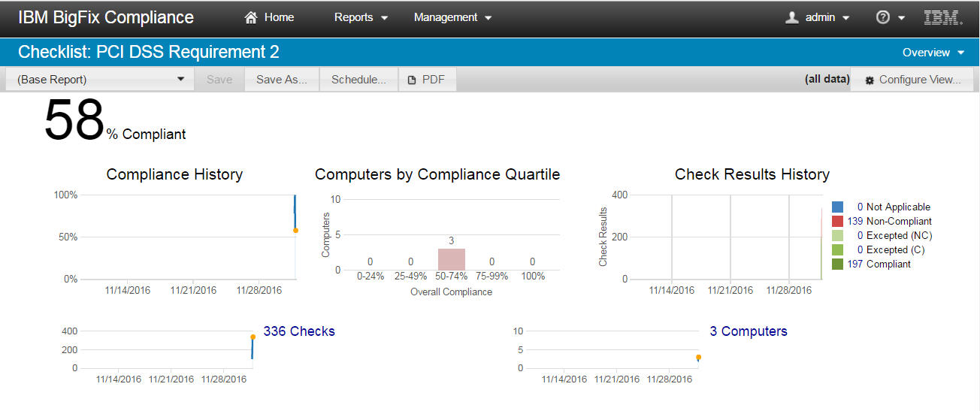980x411 pixels.
Task: Click the 75-99% quartile label
Action: 492,277
